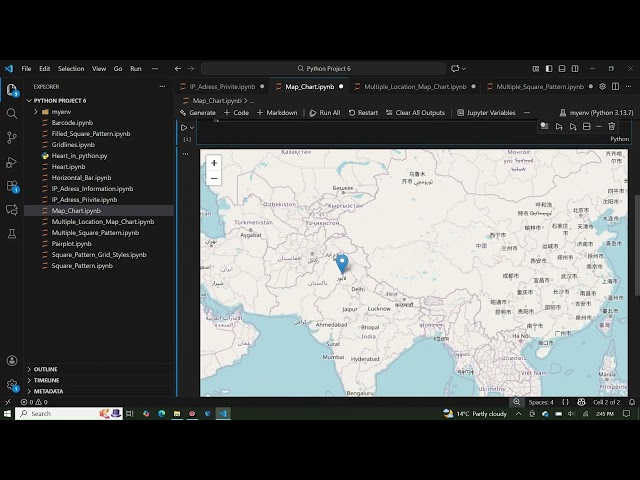Open notifications bell in status bar
The width and height of the screenshot is (640, 480).
point(631,402)
